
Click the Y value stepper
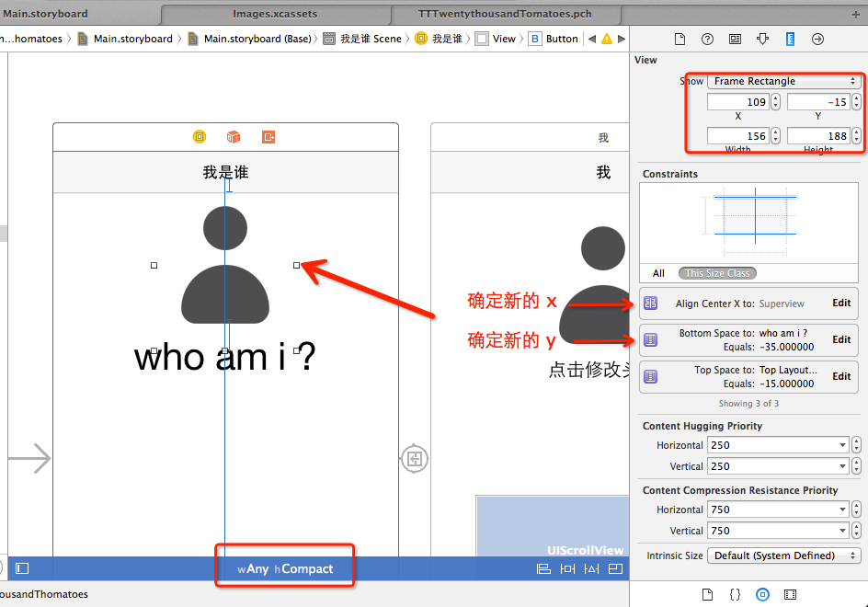[x=856, y=102]
